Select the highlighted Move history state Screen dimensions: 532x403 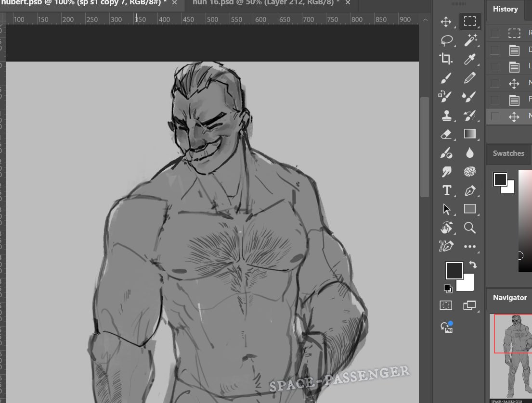(514, 117)
